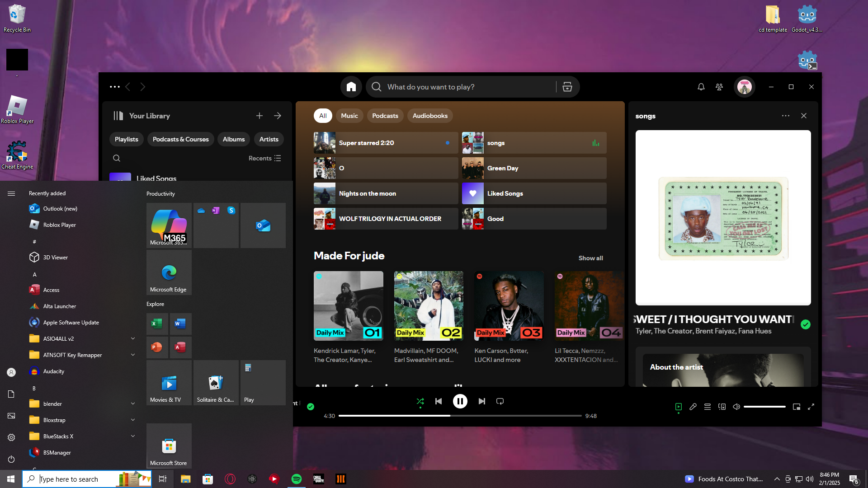Click the Spotify Home icon
This screenshot has height=488, width=868.
(x=351, y=87)
